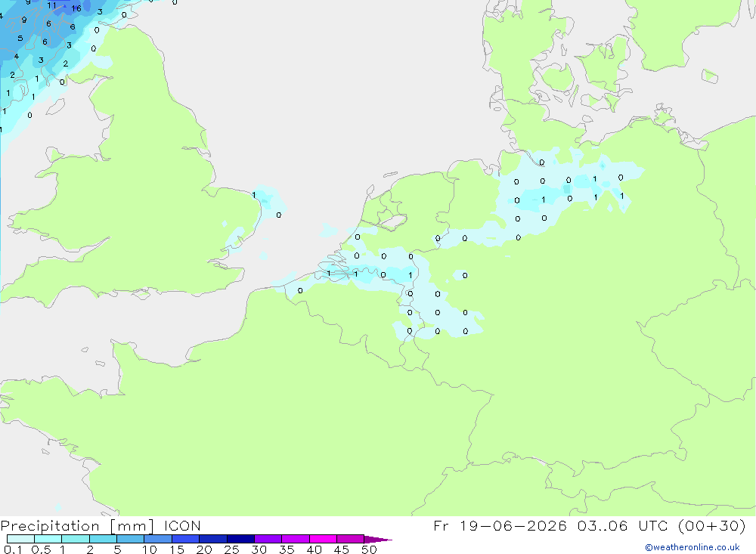Click the '20' legend scale label

point(204,549)
